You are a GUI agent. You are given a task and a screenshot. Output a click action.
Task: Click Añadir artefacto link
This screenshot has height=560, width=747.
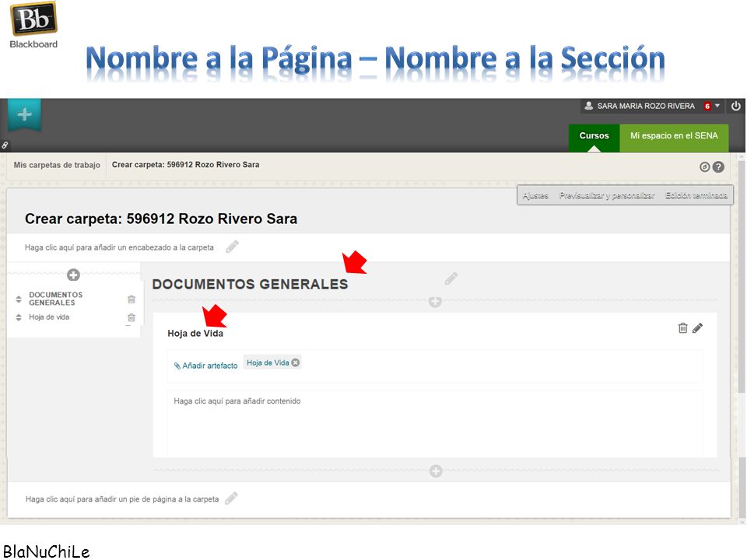point(205,366)
